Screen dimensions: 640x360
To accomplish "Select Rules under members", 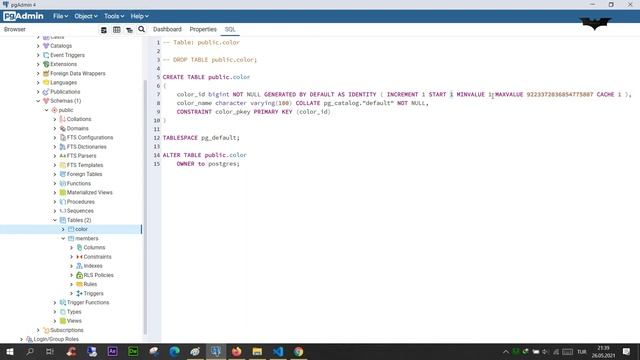I will [x=90, y=284].
